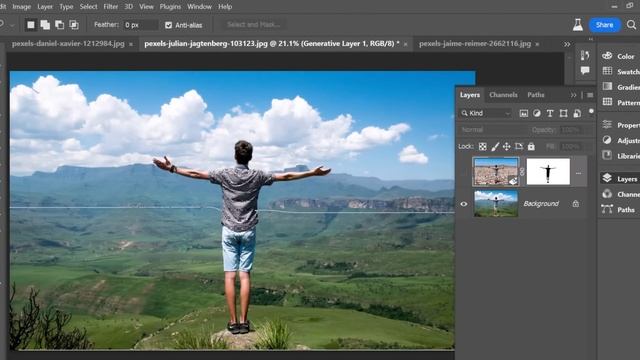Choose Intersect with selection mode icon

pyautogui.click(x=74, y=25)
